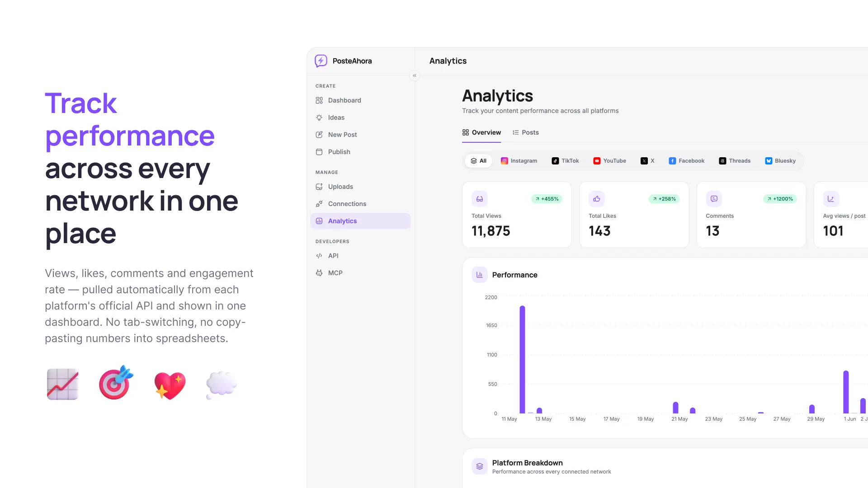The width and height of the screenshot is (868, 488).
Task: Filter analytics by TikTok
Action: click(565, 161)
